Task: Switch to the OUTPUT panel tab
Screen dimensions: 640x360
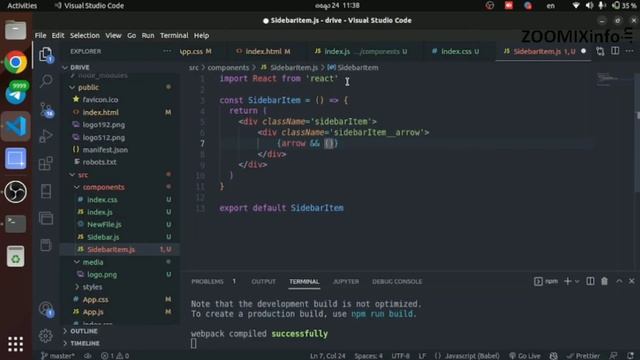Action: [x=263, y=282]
